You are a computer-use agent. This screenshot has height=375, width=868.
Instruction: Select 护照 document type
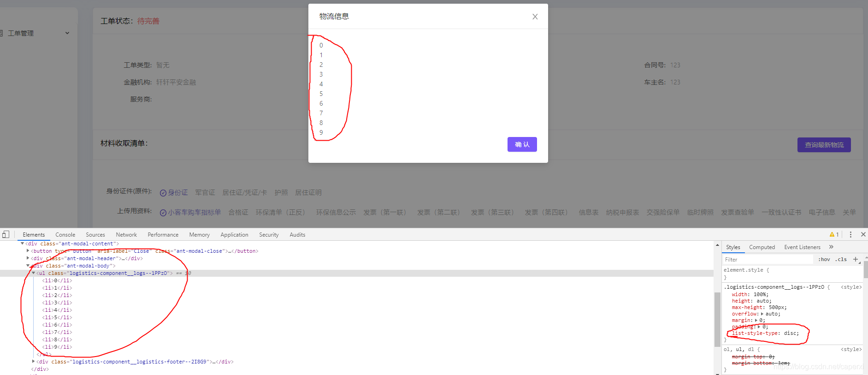(281, 193)
